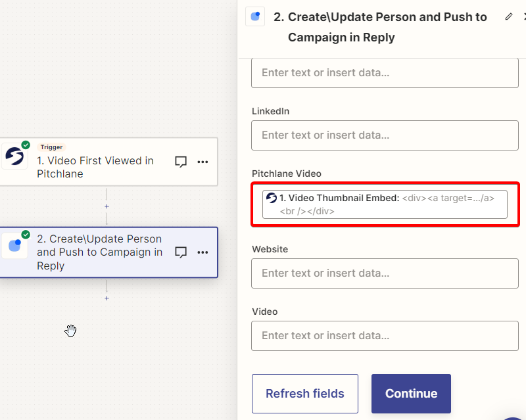Screen dimensions: 526x420
Task: Select the Create\Update Person step card
Action: coord(108,252)
